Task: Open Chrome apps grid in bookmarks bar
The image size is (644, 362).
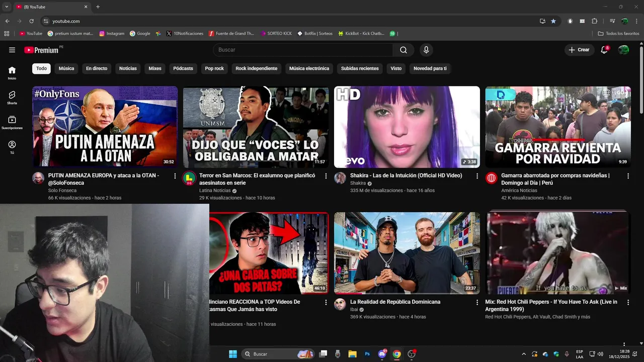Action: (7, 34)
